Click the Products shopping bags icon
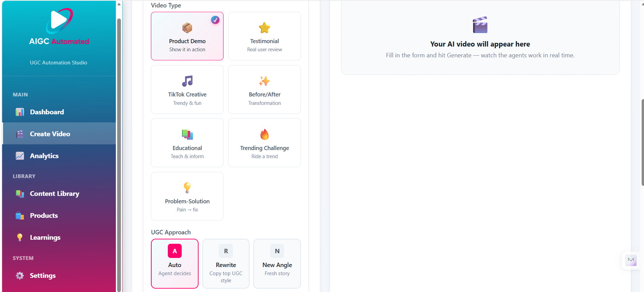 click(20, 215)
